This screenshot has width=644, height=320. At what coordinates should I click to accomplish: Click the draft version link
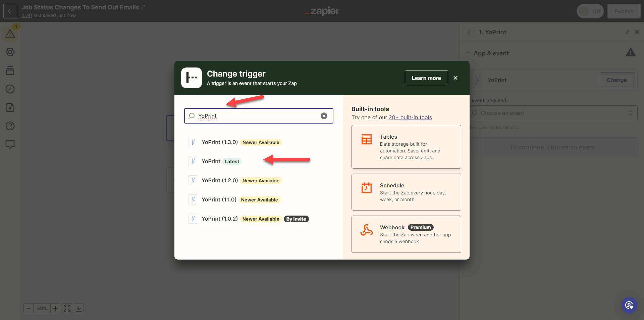[27, 15]
